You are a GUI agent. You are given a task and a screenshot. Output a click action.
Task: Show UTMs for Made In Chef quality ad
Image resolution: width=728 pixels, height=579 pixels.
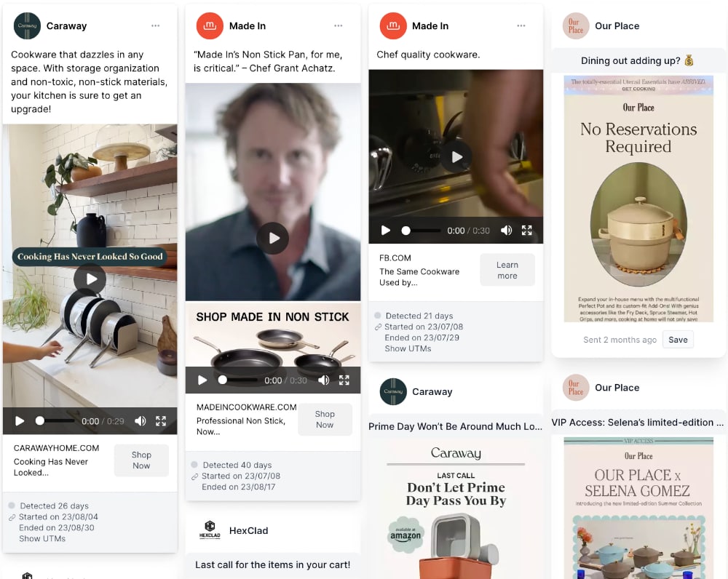point(408,348)
